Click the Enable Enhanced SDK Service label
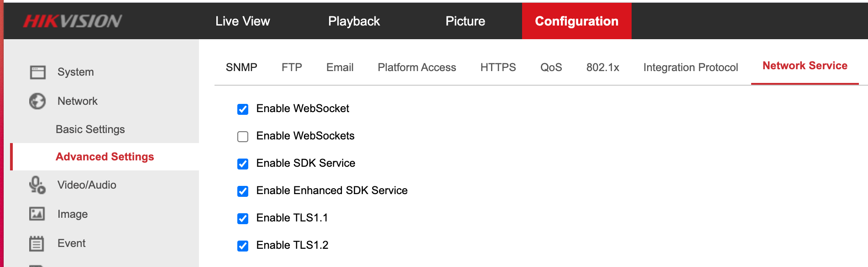Image resolution: width=868 pixels, height=267 pixels. point(332,190)
